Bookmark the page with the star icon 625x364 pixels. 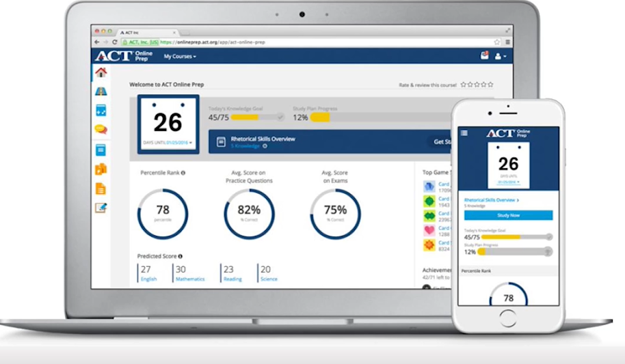497,42
